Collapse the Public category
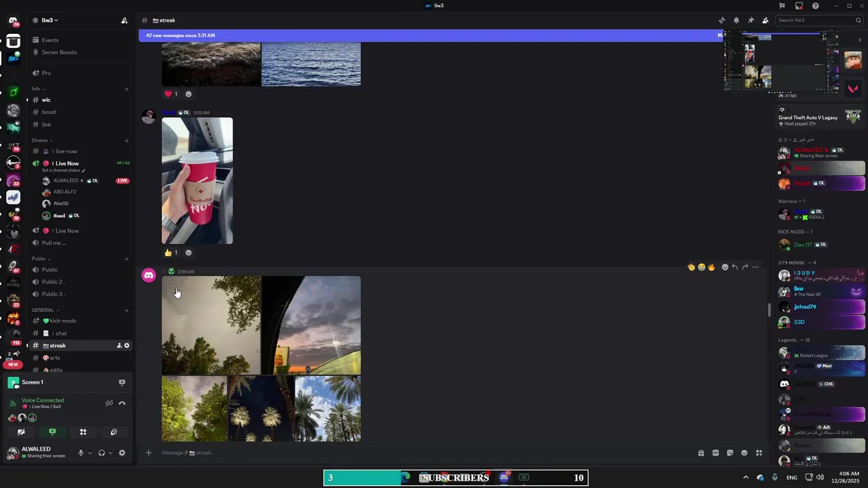The height and width of the screenshot is (488, 868). pos(41,258)
